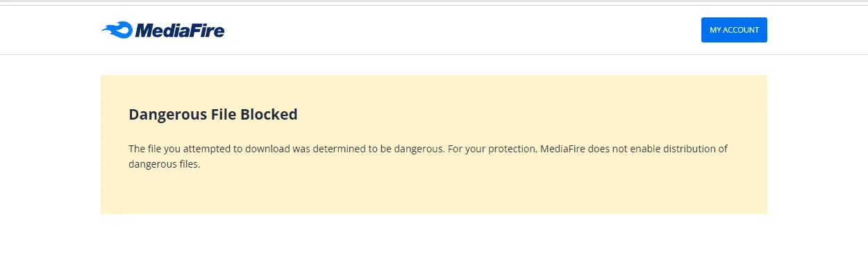The width and height of the screenshot is (868, 258).
Task: Click the MediaFire flame logo icon
Action: pos(117,30)
